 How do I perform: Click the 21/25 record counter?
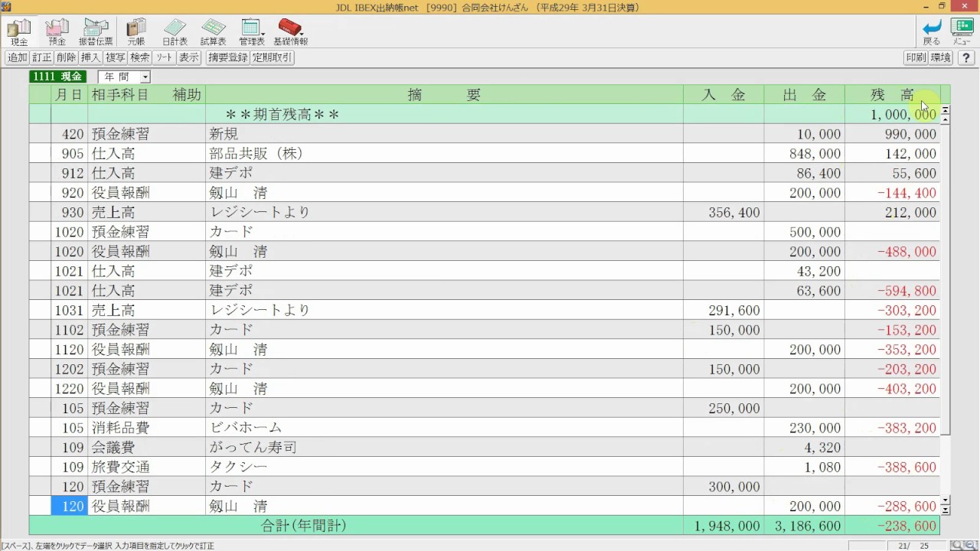click(915, 546)
